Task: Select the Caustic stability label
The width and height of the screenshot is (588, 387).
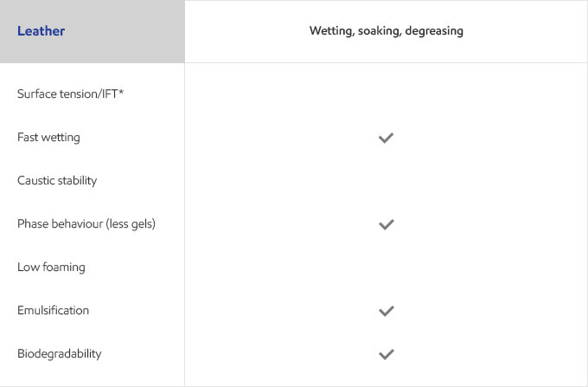Action: tap(57, 181)
